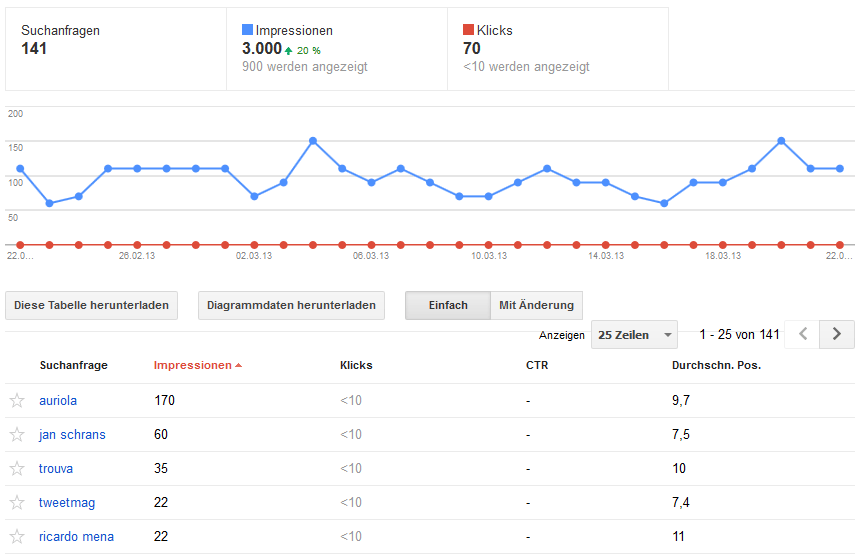Go to previous page of results
This screenshot has width=864, height=558.
pyautogui.click(x=802, y=334)
